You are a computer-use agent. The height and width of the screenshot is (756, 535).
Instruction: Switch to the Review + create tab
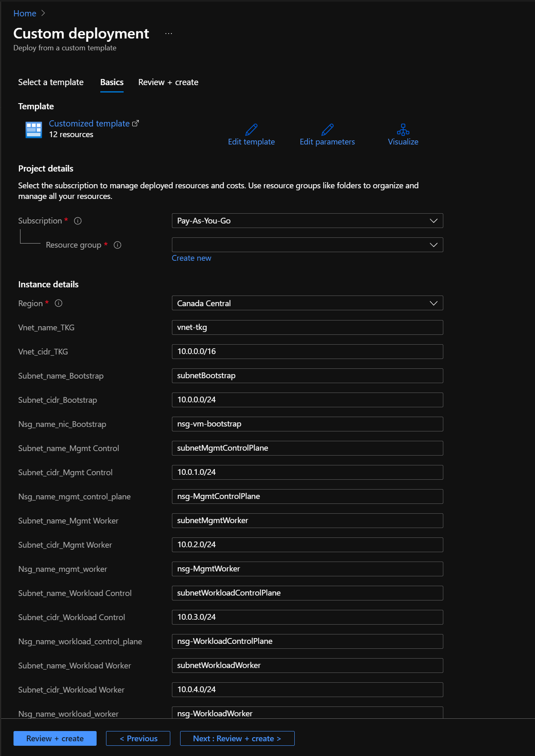tap(168, 82)
